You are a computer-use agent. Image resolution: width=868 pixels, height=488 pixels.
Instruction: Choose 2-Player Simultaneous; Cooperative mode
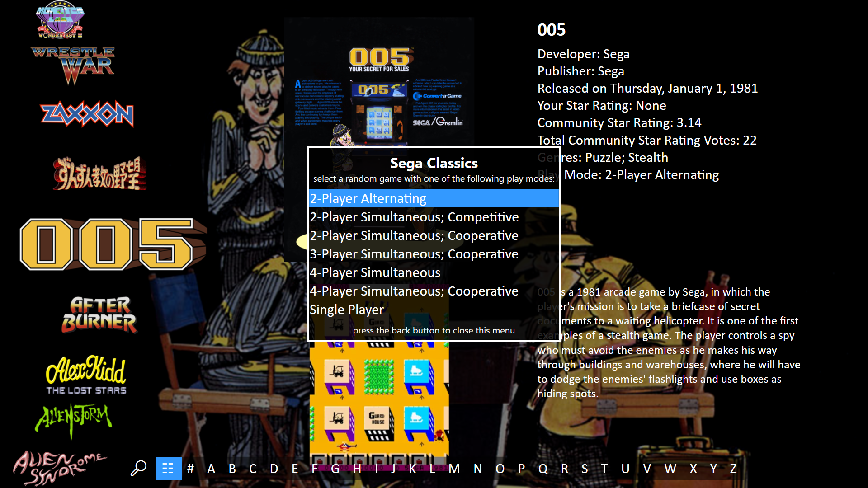click(434, 235)
